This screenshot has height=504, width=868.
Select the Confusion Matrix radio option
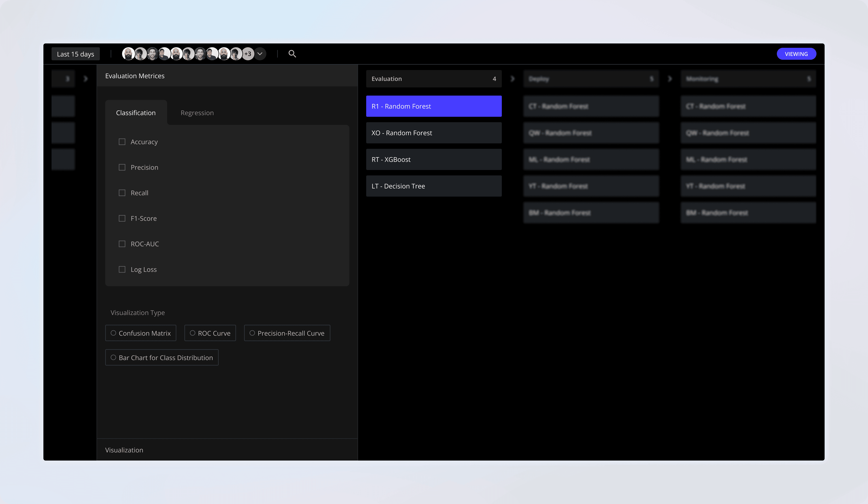coord(113,333)
